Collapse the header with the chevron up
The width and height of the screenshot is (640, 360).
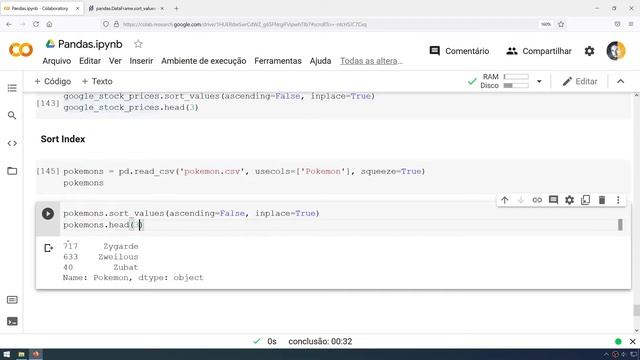click(620, 81)
